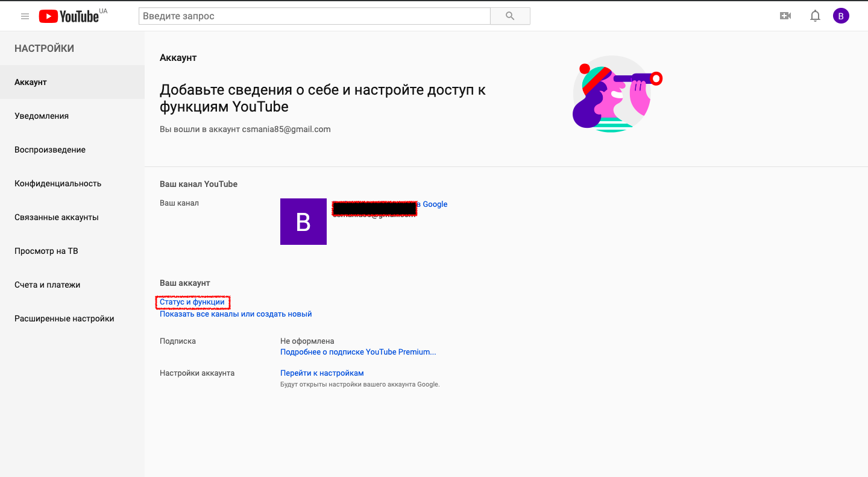Image resolution: width=868 pixels, height=477 pixels.
Task: Click Показать все каналы или создать новый
Action: point(236,314)
